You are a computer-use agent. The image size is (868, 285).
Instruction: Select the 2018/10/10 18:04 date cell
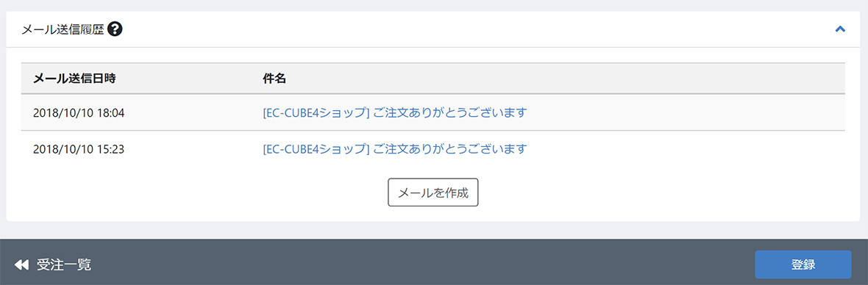click(x=79, y=112)
